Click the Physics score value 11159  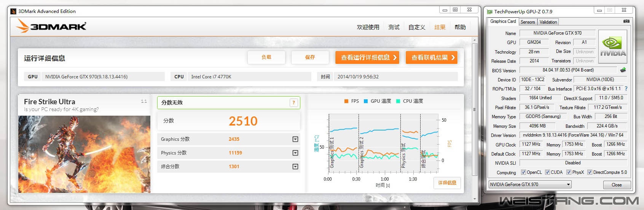click(x=235, y=153)
